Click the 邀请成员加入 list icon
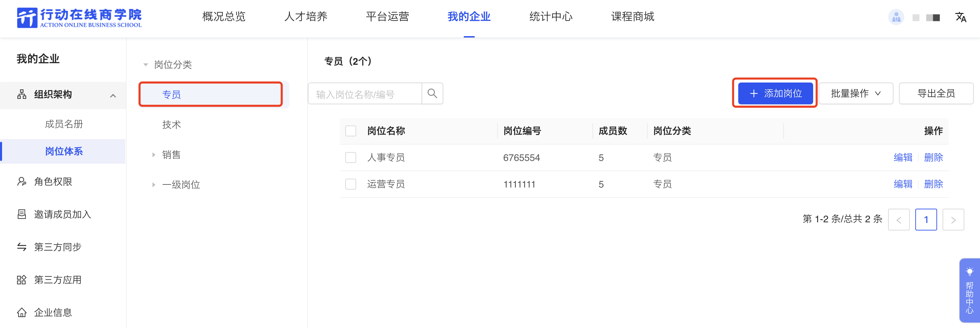Screen dimensions: 980x328 (x=22, y=214)
